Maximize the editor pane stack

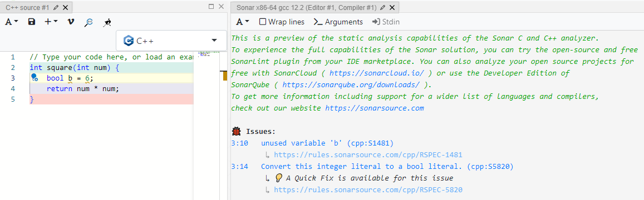[x=212, y=7]
